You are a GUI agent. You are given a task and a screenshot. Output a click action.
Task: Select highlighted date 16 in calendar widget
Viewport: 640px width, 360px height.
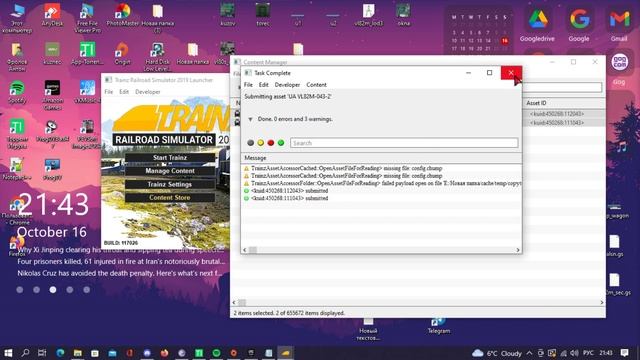[x=505, y=41]
